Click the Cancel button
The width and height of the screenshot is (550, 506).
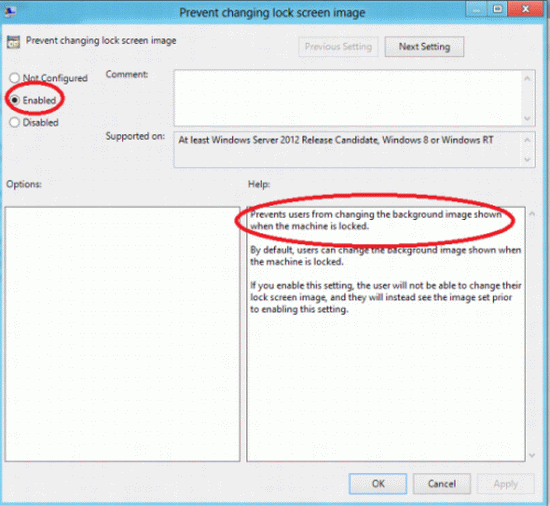pyautogui.click(x=442, y=484)
